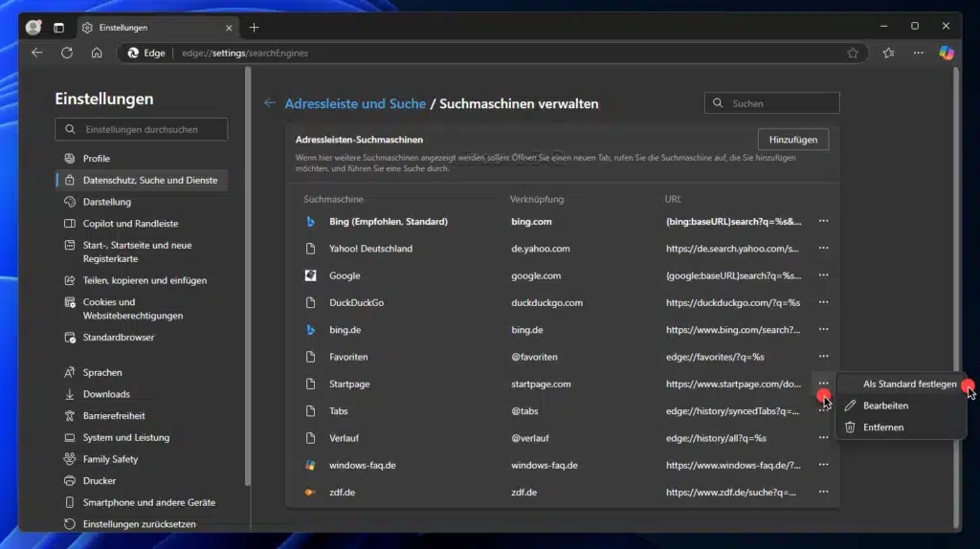Open a new tab with plus

(x=254, y=28)
